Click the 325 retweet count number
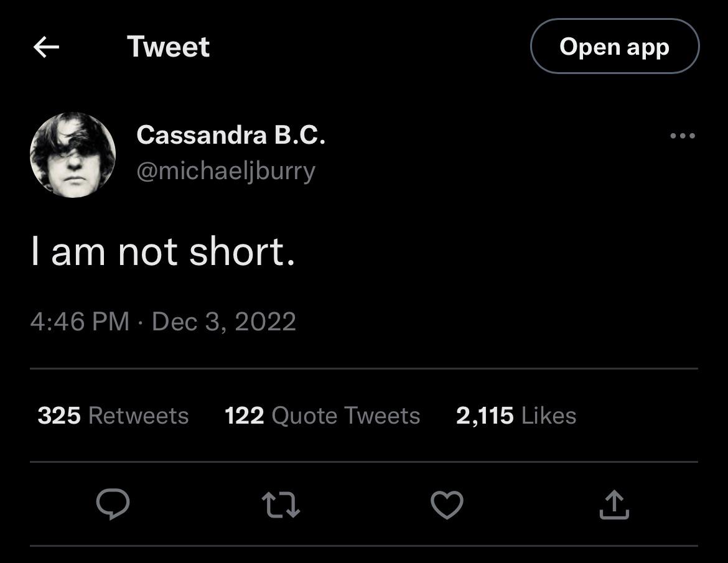Screen dimensions: 728x563 click(59, 416)
